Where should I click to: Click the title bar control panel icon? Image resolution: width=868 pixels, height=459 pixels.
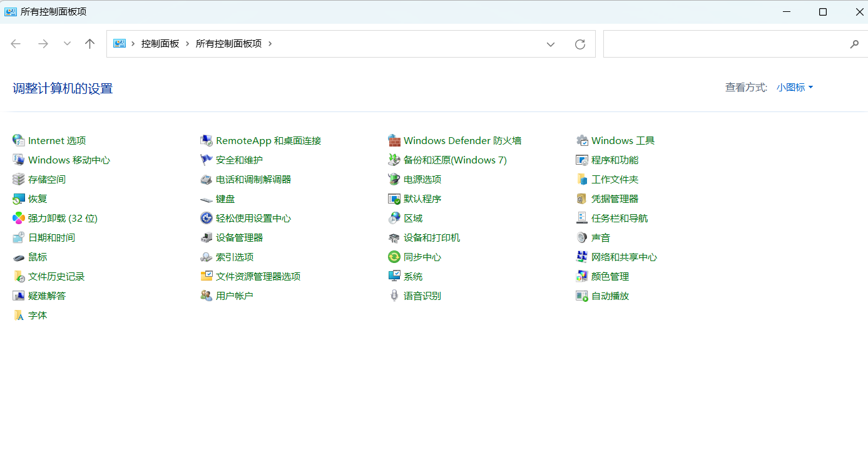click(x=11, y=12)
